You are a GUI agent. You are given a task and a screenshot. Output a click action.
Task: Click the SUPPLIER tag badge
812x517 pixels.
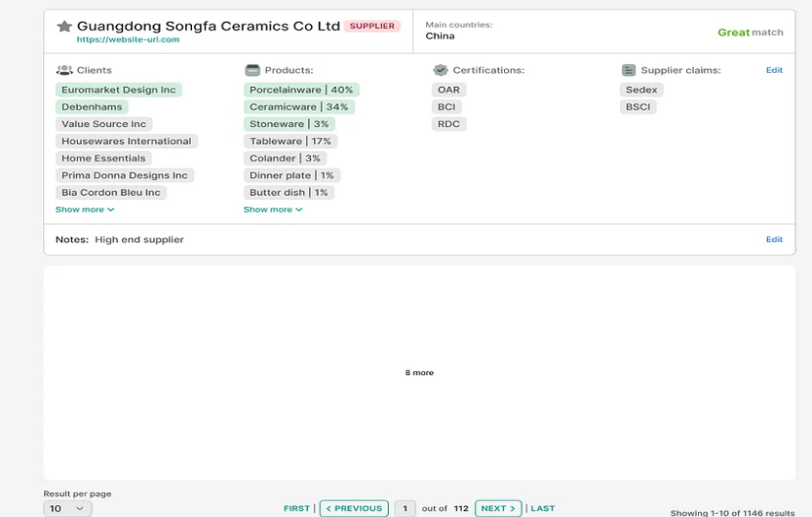pos(372,26)
